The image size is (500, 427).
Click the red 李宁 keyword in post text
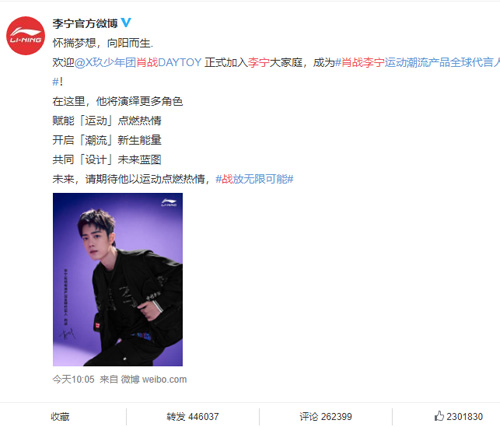[258, 62]
